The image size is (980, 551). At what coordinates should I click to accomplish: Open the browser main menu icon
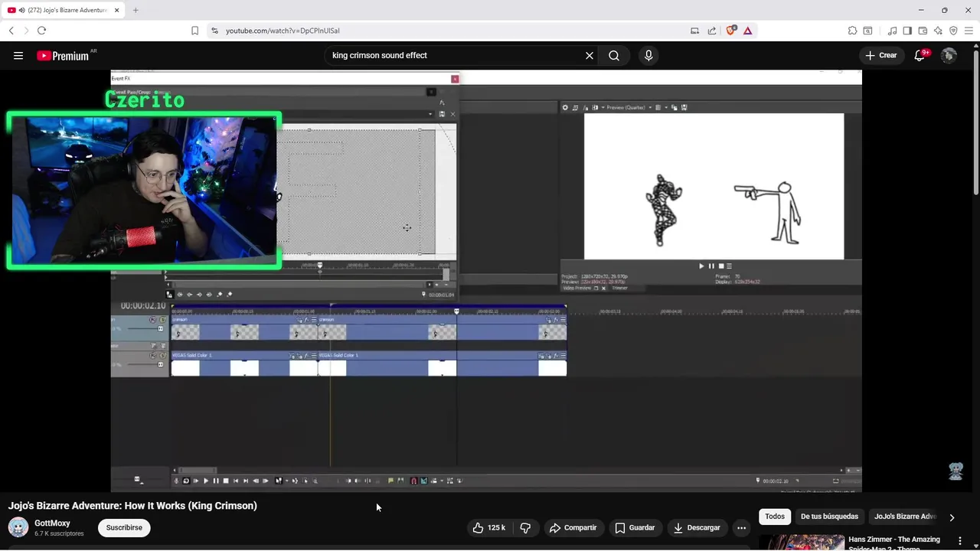969,31
